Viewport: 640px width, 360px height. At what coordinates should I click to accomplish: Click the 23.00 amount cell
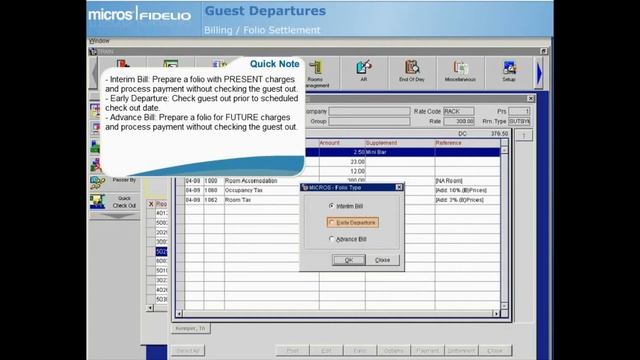pyautogui.click(x=342, y=162)
